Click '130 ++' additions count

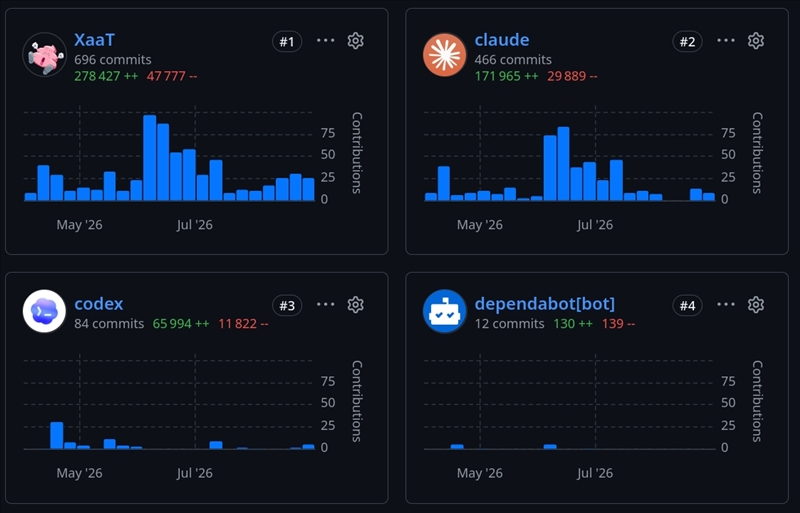[573, 324]
